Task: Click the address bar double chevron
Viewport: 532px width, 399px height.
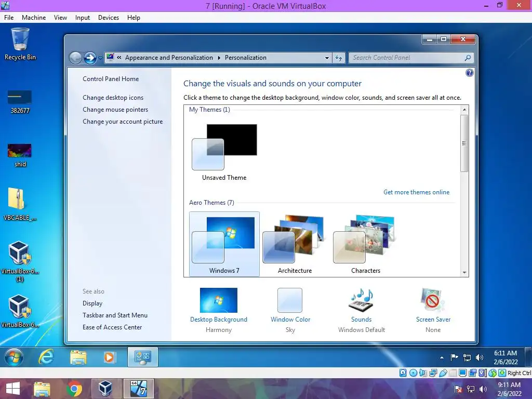Action: 119,57
